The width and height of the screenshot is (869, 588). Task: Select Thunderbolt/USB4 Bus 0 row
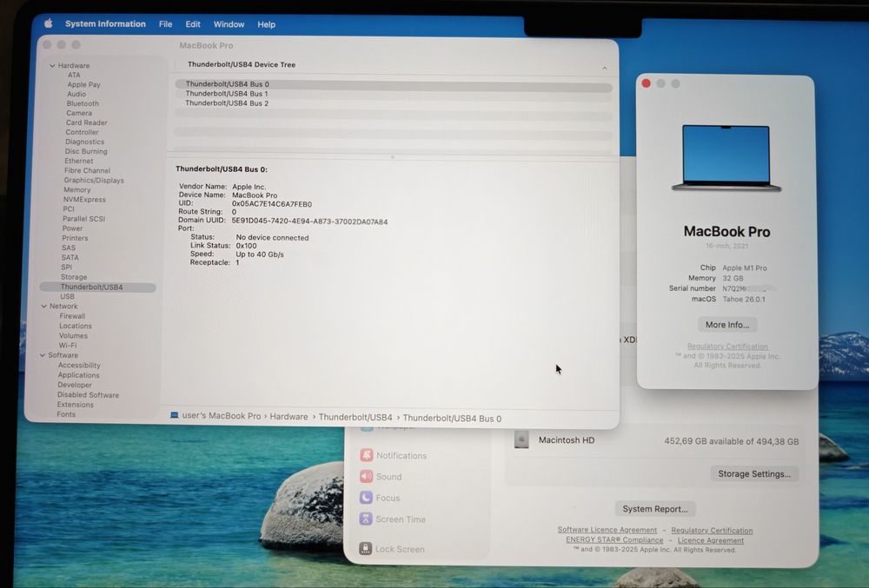click(x=394, y=85)
